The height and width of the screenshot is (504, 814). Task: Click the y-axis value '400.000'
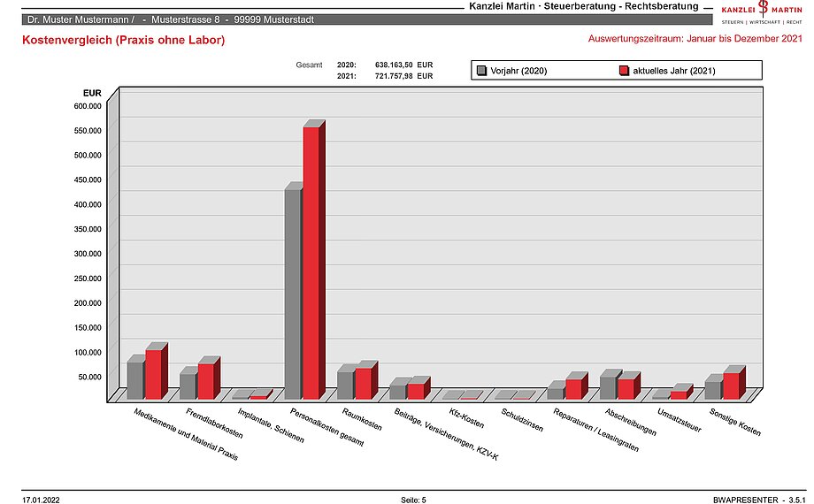tap(88, 204)
